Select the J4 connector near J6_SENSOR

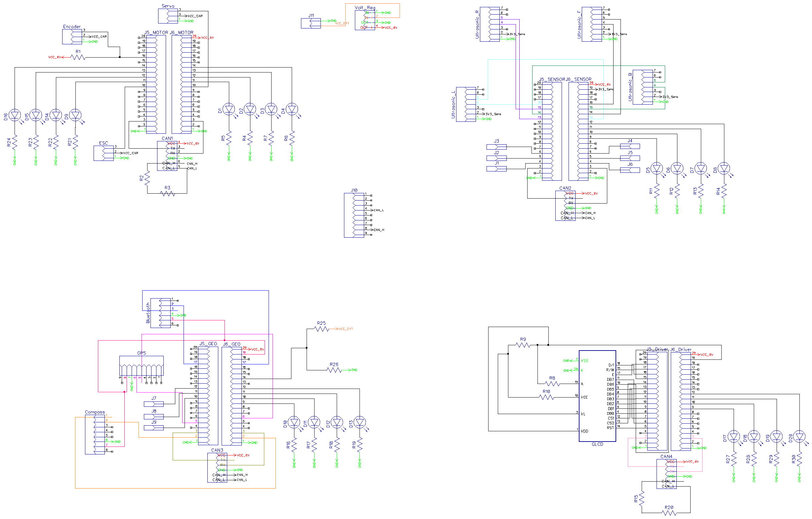(x=630, y=146)
